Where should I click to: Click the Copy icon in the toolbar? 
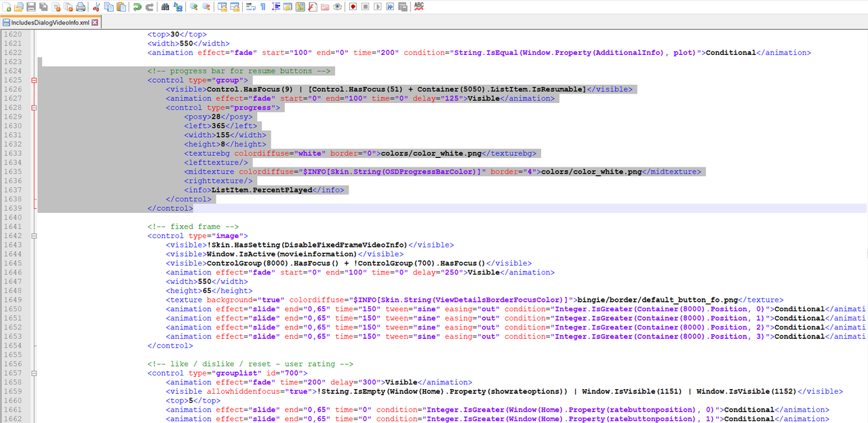[108, 7]
